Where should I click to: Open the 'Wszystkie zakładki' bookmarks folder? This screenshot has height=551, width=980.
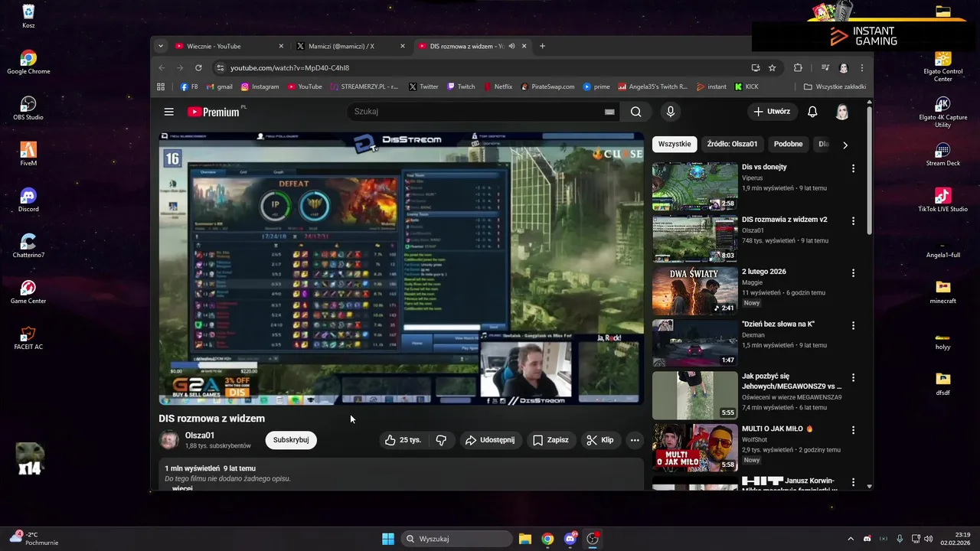coord(835,86)
